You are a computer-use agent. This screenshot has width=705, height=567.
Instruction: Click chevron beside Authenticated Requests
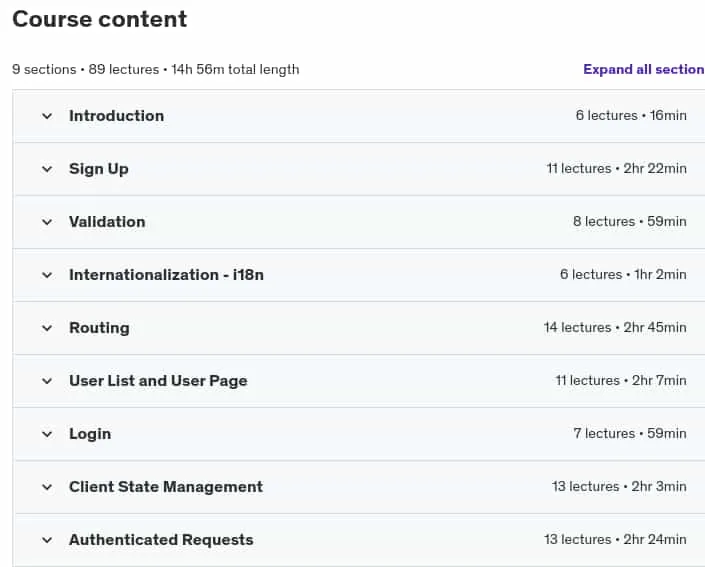tap(47, 540)
